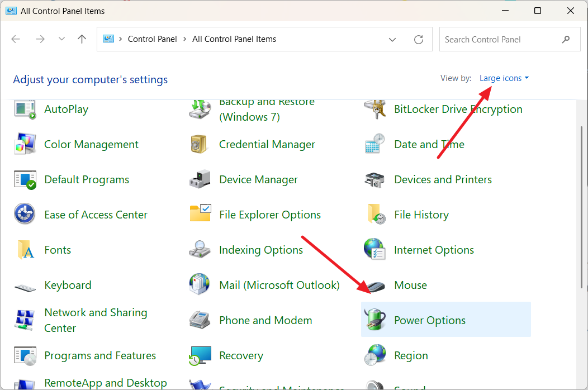Image resolution: width=588 pixels, height=390 pixels.
Task: Click the "Control Panel" breadcrumb
Action: pos(152,39)
